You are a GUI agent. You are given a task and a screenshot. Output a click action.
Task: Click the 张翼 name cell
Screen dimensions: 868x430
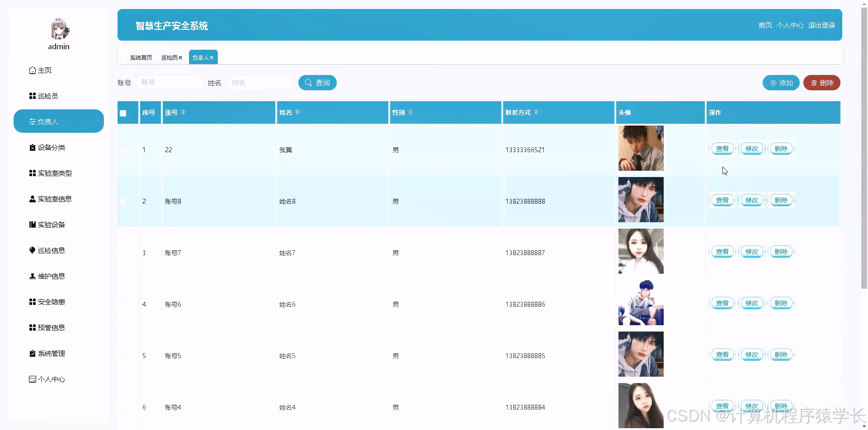(x=286, y=150)
